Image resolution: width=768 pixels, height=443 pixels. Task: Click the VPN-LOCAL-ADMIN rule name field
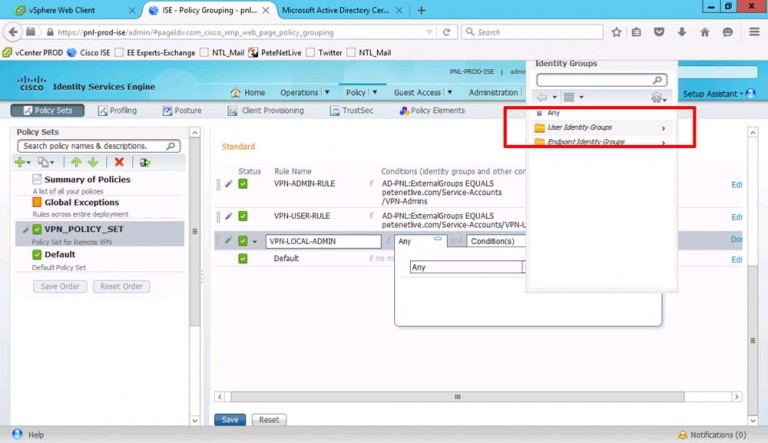pyautogui.click(x=323, y=241)
